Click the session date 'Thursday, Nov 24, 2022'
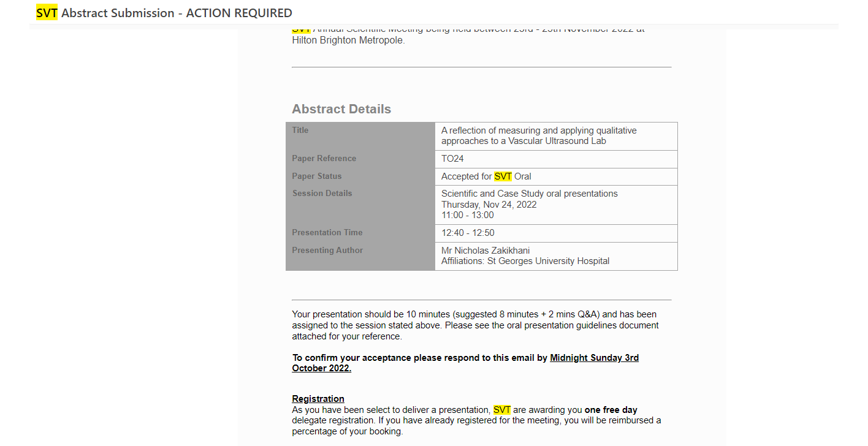The image size is (868, 446). (x=489, y=205)
